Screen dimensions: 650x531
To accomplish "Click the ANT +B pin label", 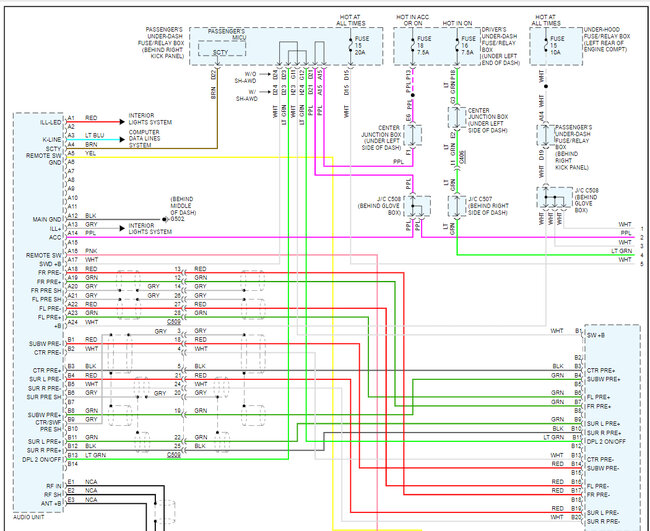I will [x=51, y=503].
